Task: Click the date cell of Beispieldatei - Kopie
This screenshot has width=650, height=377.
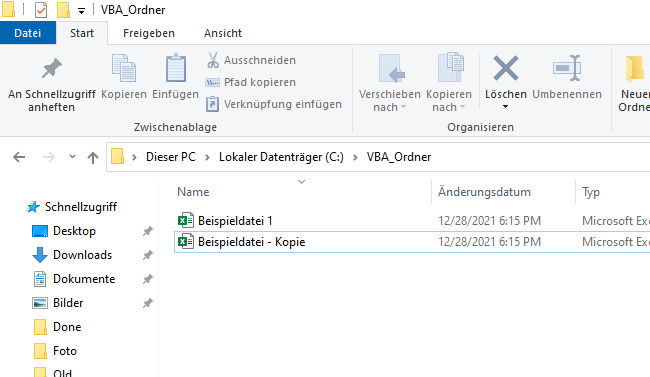Action: 490,242
